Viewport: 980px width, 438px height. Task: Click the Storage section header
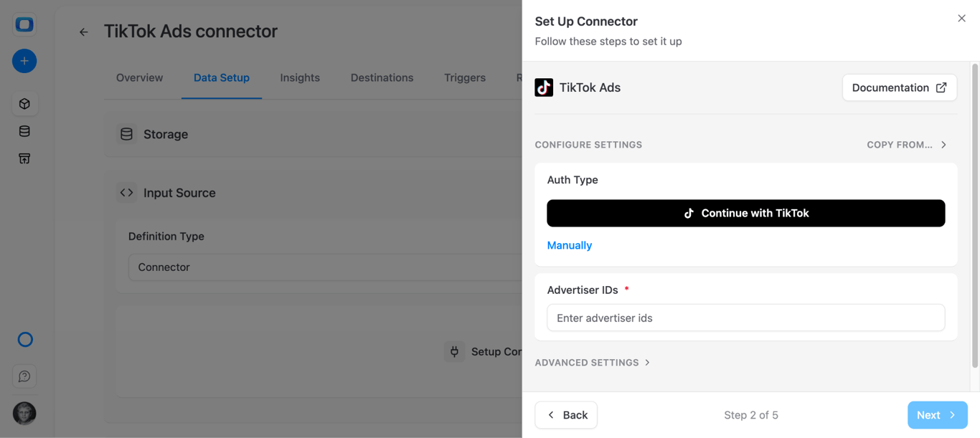[314, 134]
